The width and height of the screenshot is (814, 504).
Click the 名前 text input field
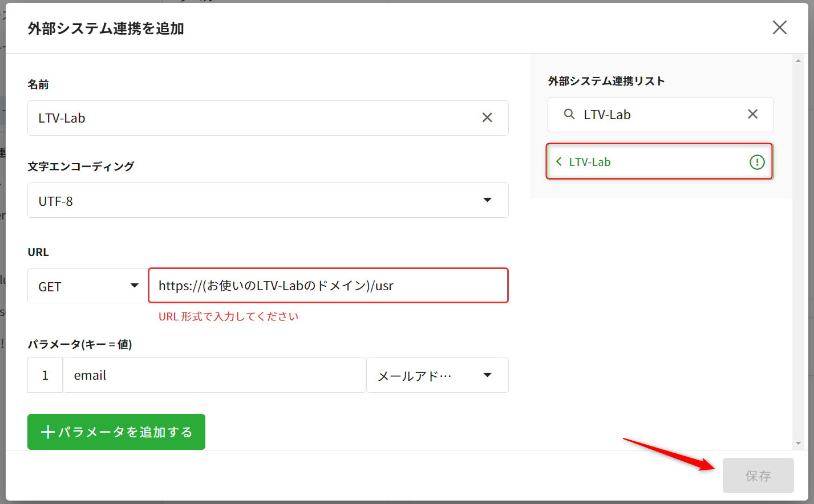251,118
